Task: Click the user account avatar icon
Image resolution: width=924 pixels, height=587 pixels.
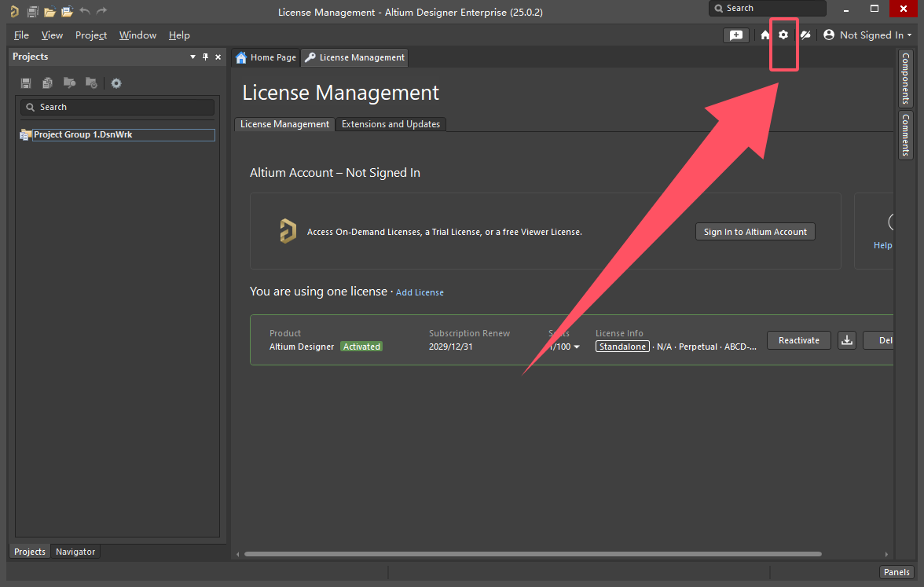Action: [x=828, y=35]
